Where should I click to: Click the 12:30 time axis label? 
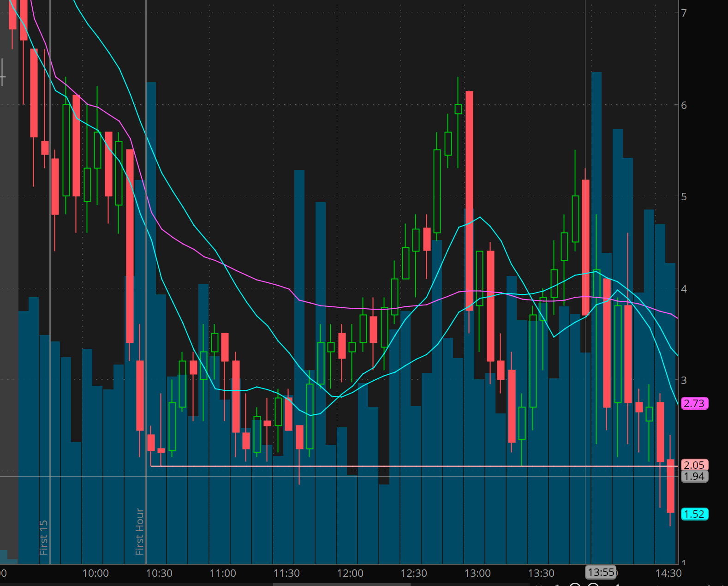[x=414, y=573]
